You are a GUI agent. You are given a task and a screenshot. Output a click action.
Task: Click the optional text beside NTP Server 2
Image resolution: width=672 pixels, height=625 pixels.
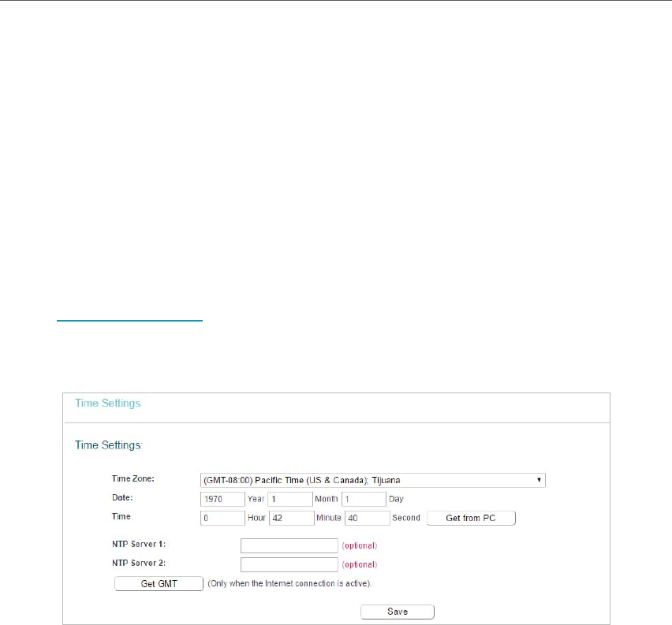(360, 564)
